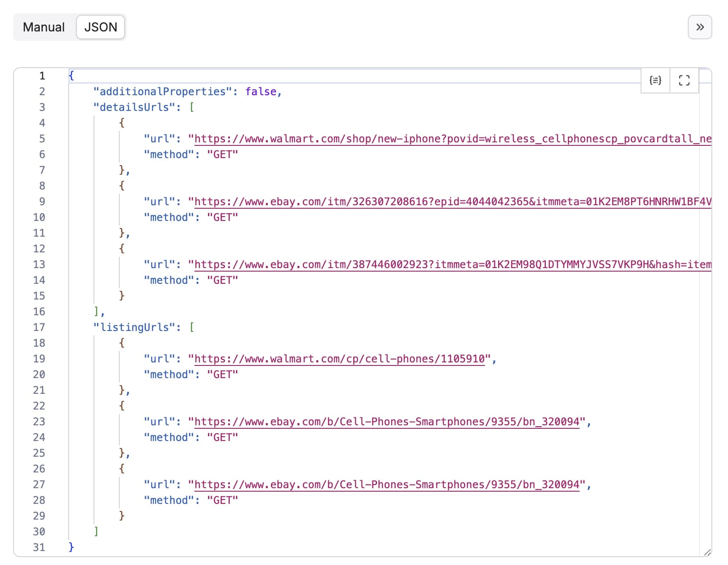Click the "url" key on line 9

(x=159, y=202)
